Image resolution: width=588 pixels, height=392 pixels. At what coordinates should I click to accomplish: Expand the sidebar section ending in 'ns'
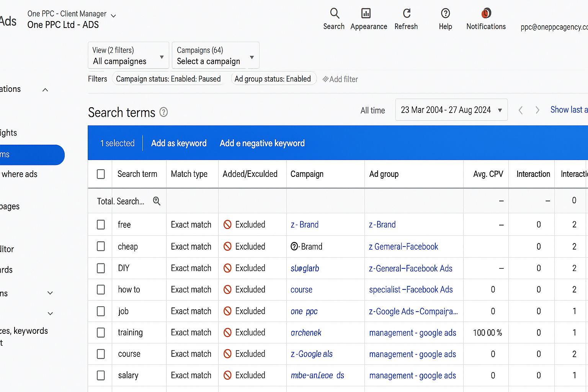tap(50, 293)
